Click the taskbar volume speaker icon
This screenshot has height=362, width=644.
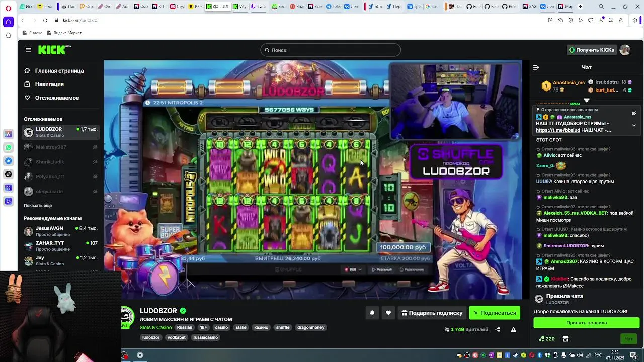tap(581, 355)
